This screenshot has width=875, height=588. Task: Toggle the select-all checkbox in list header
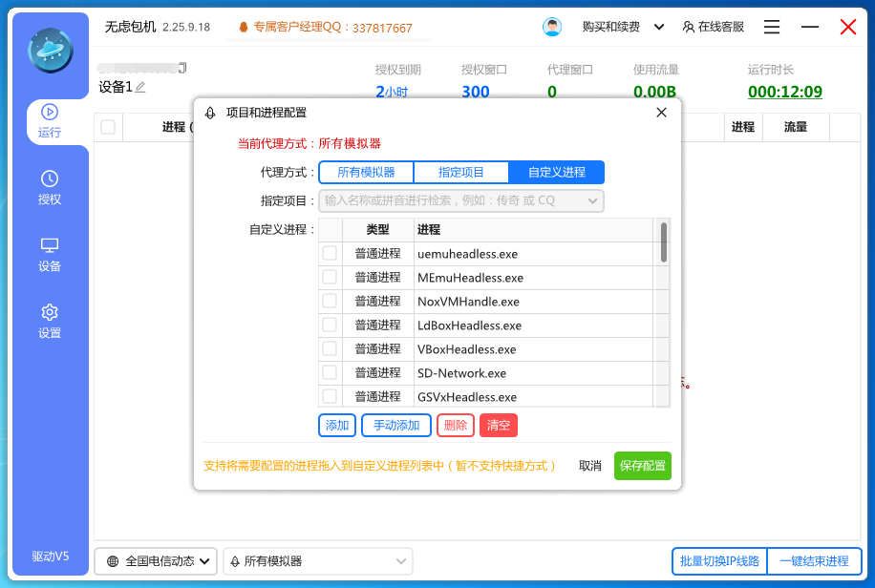(108, 127)
